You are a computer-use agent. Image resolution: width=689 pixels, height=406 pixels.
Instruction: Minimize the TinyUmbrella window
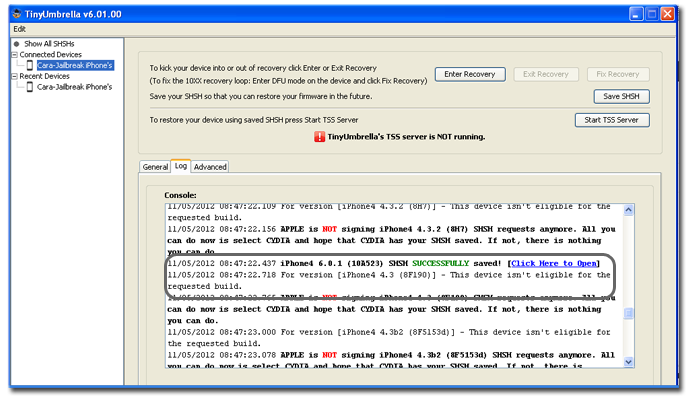click(636, 14)
